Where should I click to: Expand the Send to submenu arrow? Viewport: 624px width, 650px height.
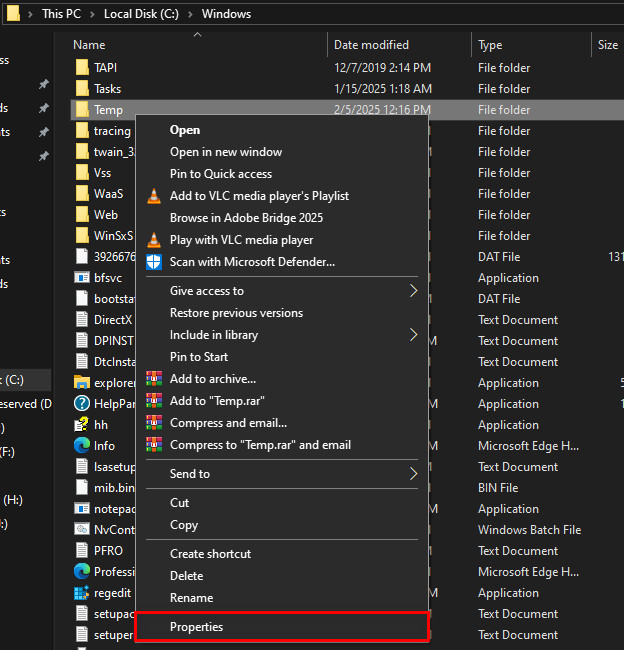pyautogui.click(x=413, y=474)
